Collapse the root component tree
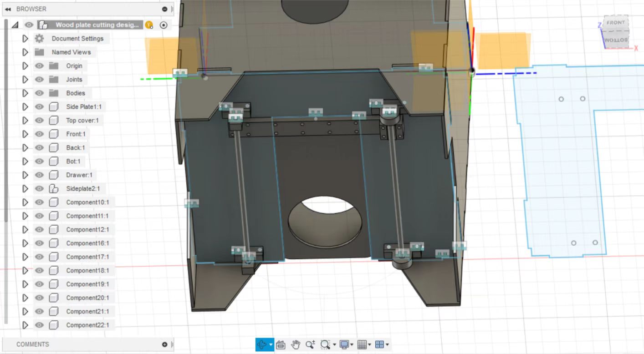 [15, 25]
